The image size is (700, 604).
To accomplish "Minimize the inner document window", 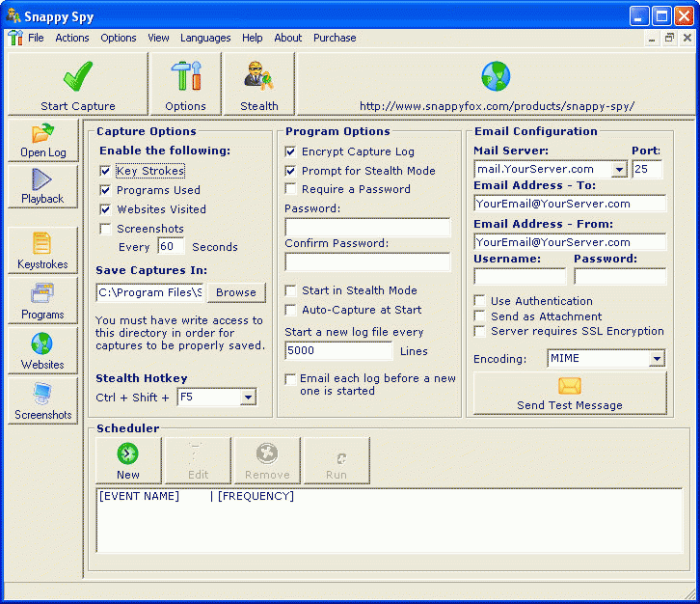I will (652, 38).
